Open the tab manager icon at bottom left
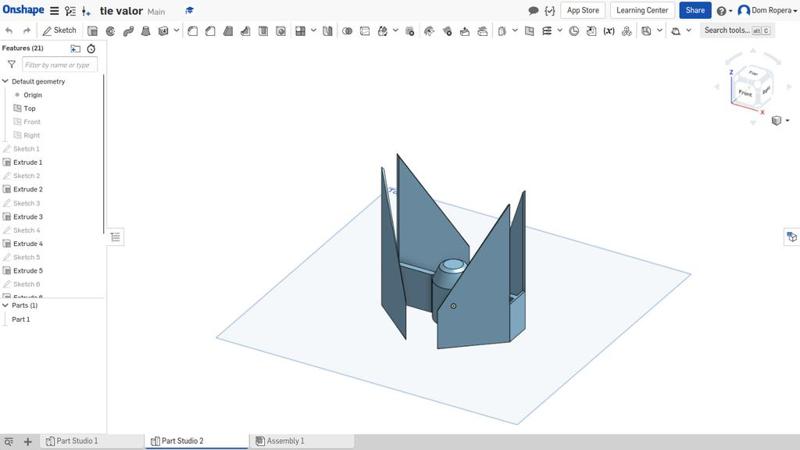Viewport: 800px width, 450px height. [x=9, y=441]
